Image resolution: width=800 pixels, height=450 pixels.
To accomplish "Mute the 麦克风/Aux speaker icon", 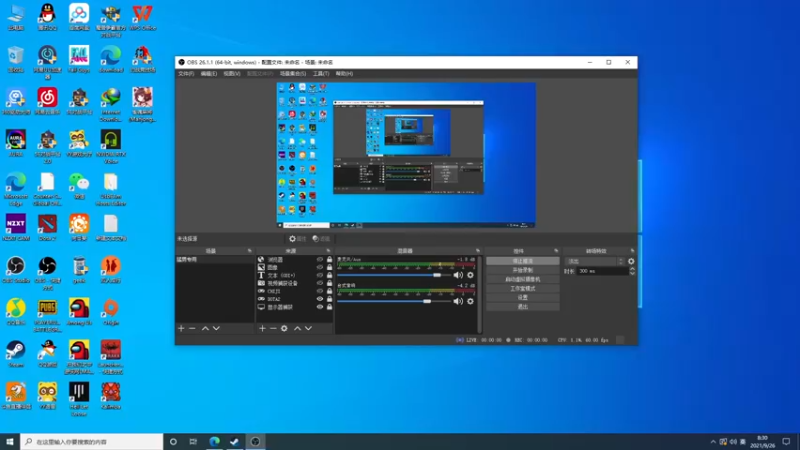I will [x=458, y=275].
